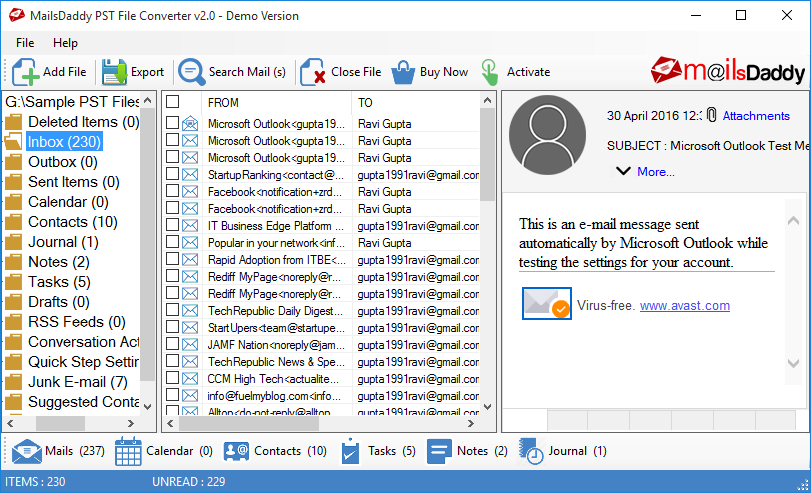
Task: Click the Deleted Items folder icon
Action: (13, 122)
